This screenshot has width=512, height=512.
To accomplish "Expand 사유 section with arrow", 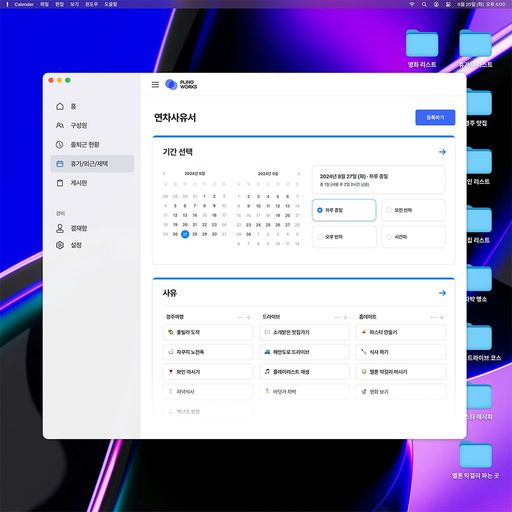I will (442, 293).
